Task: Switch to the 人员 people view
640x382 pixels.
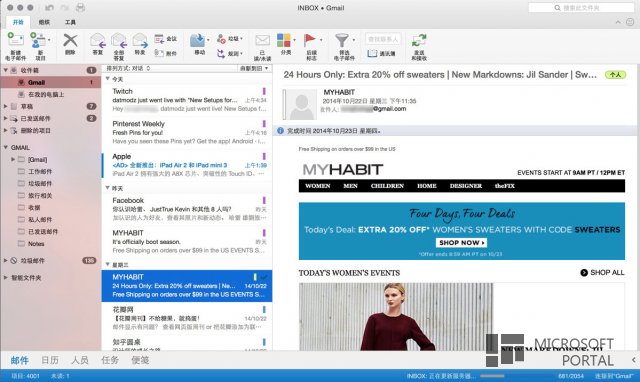Action: 80,360
